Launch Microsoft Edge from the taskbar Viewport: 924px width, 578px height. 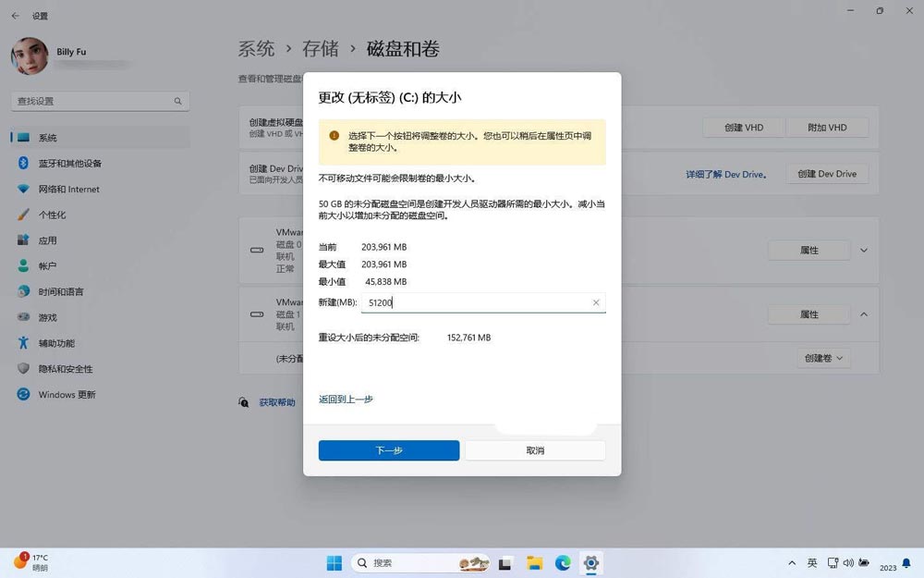(562, 563)
